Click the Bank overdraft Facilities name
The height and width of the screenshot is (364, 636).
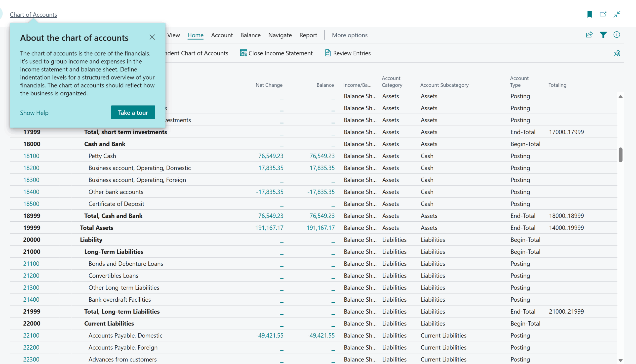click(x=119, y=299)
